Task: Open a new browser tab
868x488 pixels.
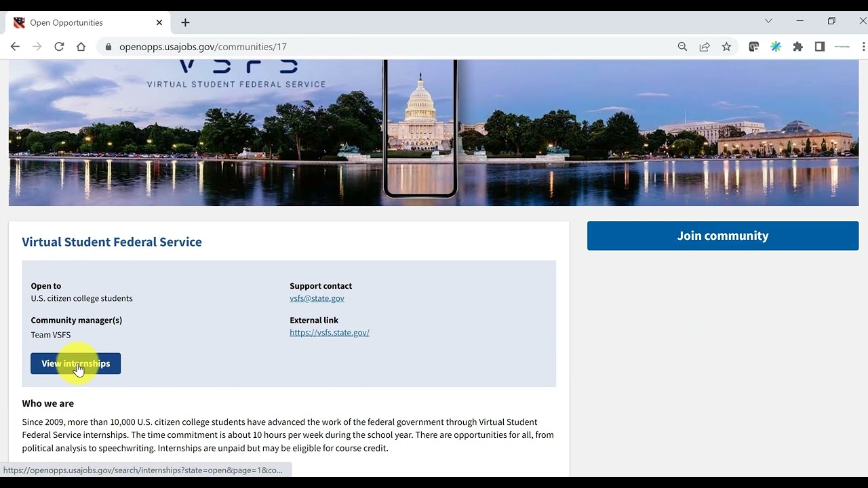Action: pos(185,22)
